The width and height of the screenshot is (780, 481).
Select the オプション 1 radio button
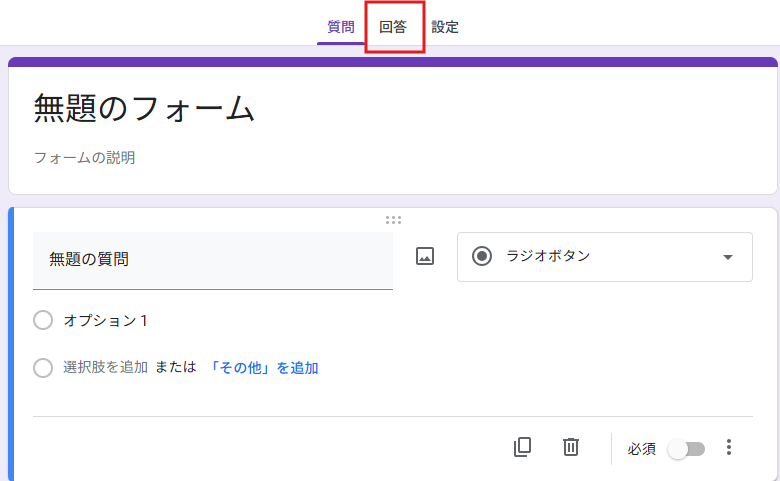click(43, 320)
